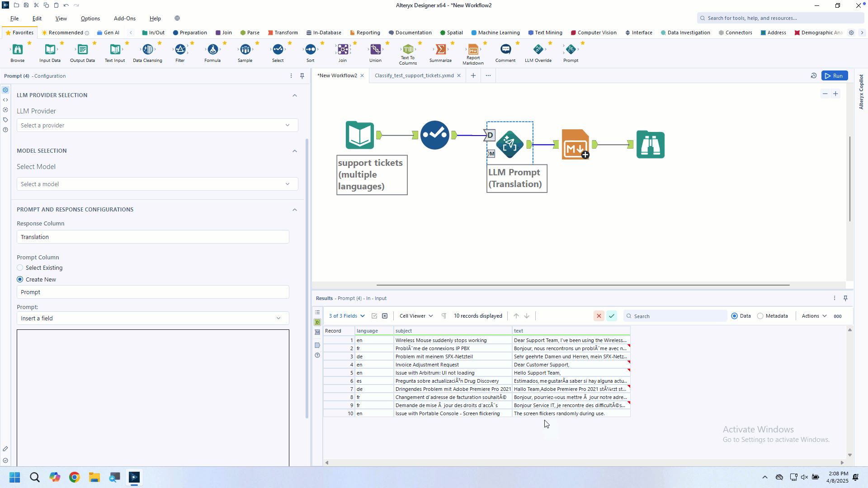Click the Response Column input field
This screenshot has height=488, width=868.
pyautogui.click(x=153, y=237)
